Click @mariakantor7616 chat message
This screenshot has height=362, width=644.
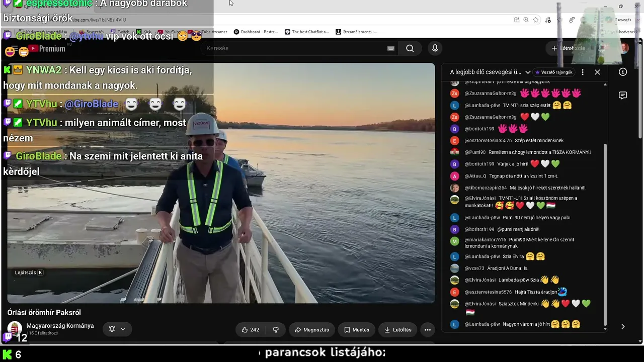pos(518,243)
